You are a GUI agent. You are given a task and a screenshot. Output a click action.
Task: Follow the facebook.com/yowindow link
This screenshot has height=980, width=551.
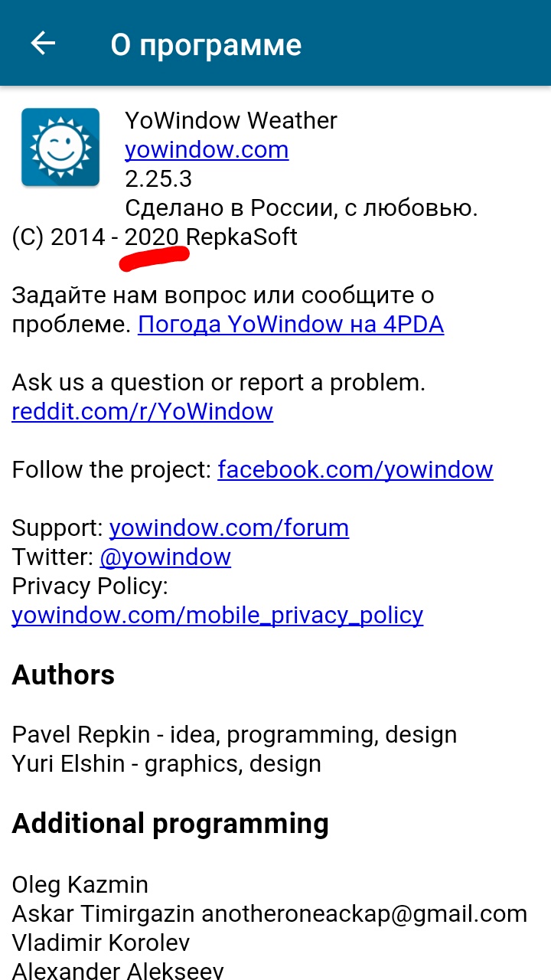[355, 469]
